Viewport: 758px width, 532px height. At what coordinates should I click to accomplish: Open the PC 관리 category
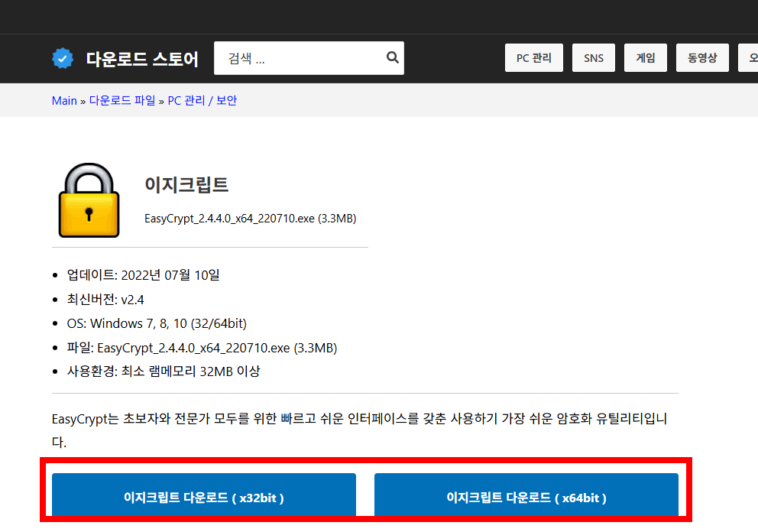click(533, 58)
